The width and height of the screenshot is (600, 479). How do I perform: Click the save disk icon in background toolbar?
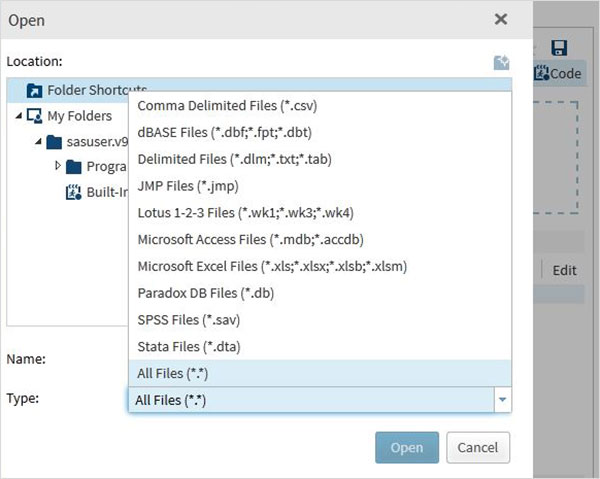point(559,48)
